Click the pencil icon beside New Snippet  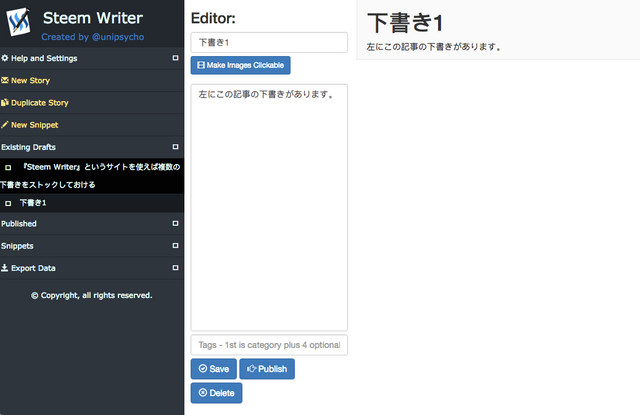pyautogui.click(x=5, y=124)
